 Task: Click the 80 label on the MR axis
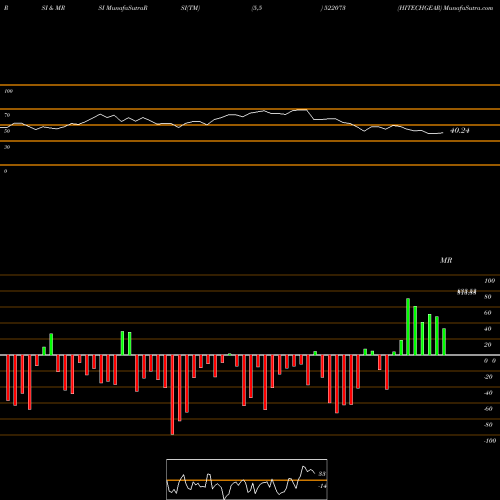click(488, 297)
